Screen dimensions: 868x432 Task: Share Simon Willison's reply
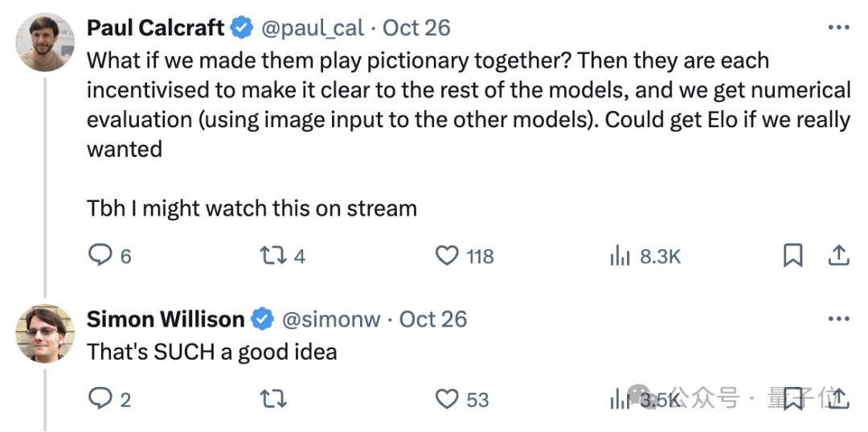838,398
